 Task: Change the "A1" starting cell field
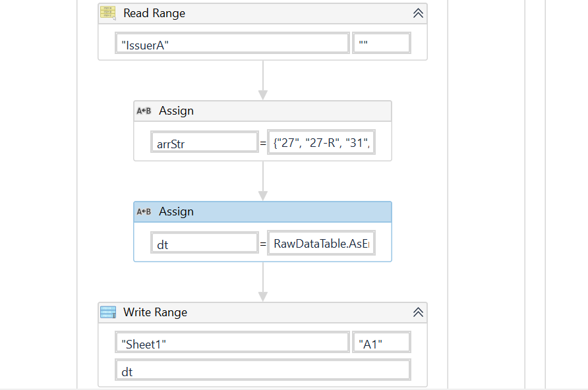click(x=382, y=343)
